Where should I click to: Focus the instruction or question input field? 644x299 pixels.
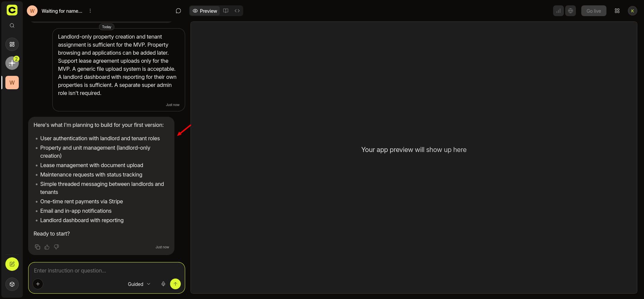pos(107,270)
